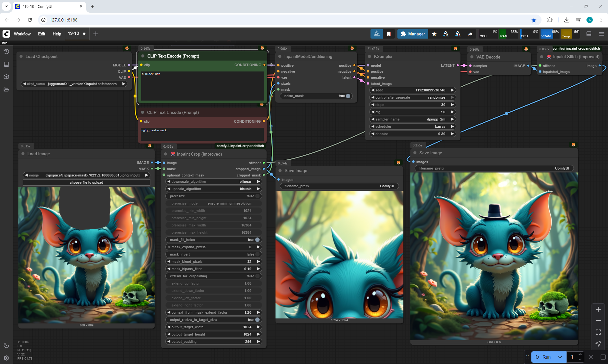Click the Manager button
Screen dimensions: 608x364
[413, 34]
